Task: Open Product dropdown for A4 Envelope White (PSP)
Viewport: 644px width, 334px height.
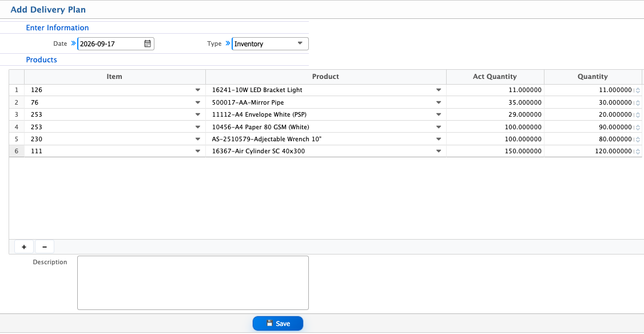Action: pyautogui.click(x=438, y=114)
